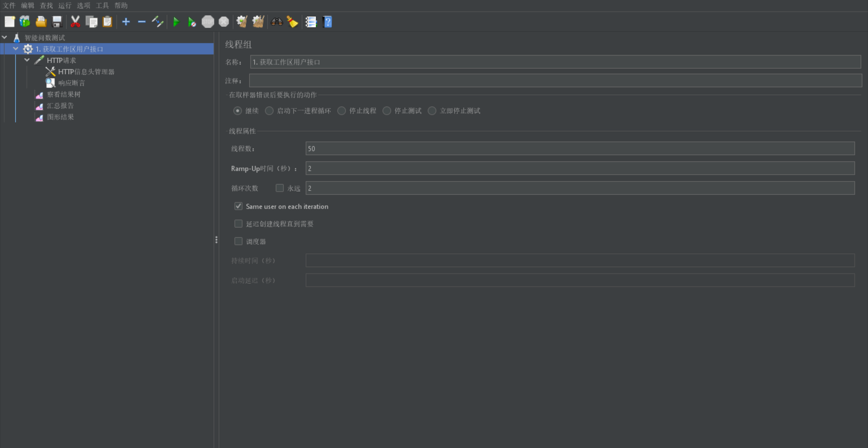Click the panel splitter dots handle
The height and width of the screenshot is (448, 868).
pyautogui.click(x=216, y=240)
